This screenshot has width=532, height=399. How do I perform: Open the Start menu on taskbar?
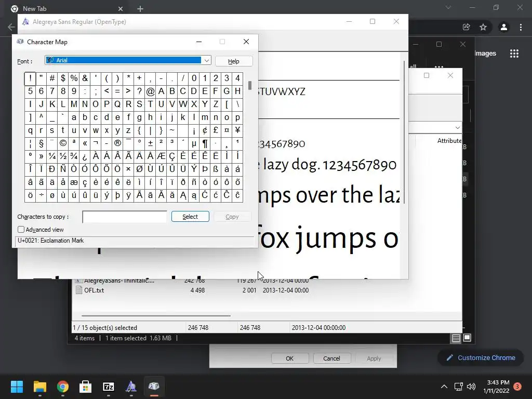(17, 387)
